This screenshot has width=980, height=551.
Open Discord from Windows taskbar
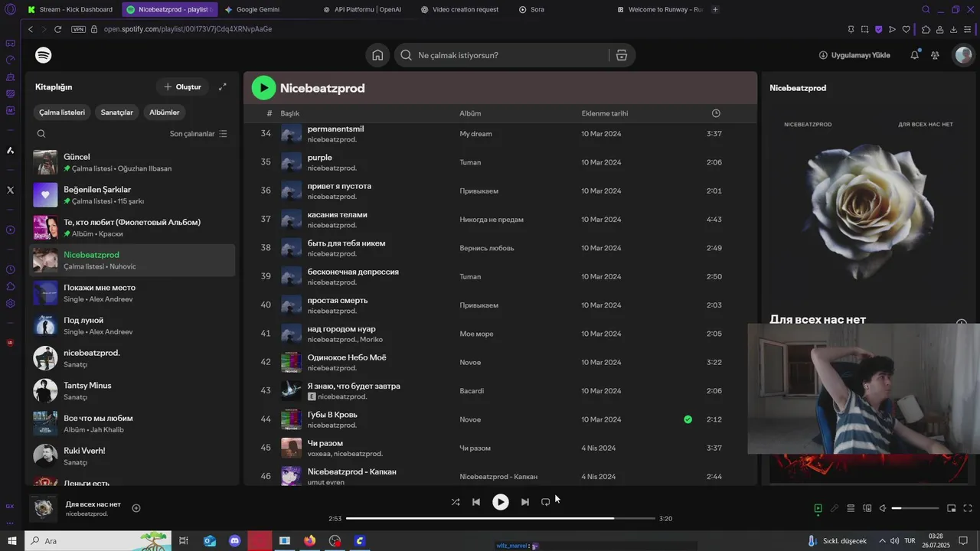tap(235, 541)
